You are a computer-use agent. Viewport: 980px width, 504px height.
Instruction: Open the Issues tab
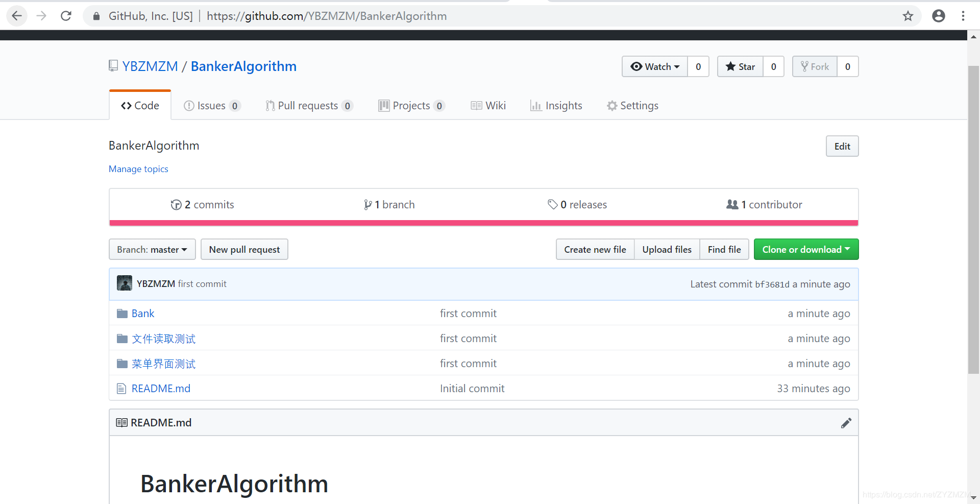coord(212,106)
